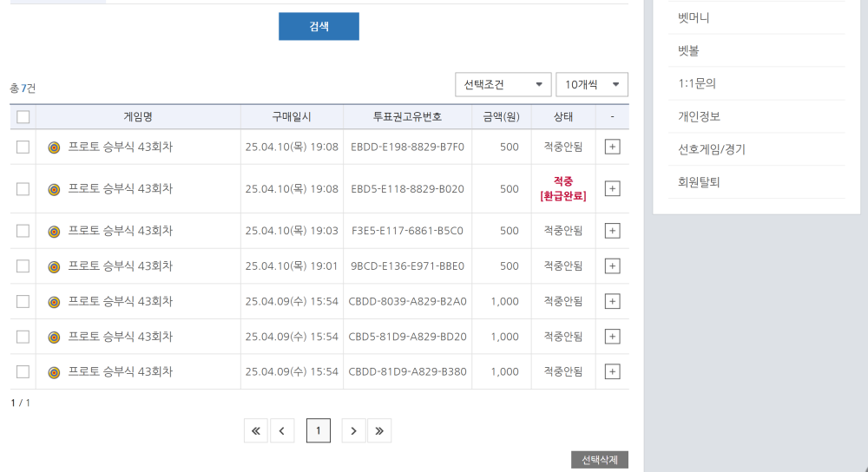Screen dimensions: 868x472
Task: Toggle the select-all checkbox in table header
Action: tap(23, 117)
